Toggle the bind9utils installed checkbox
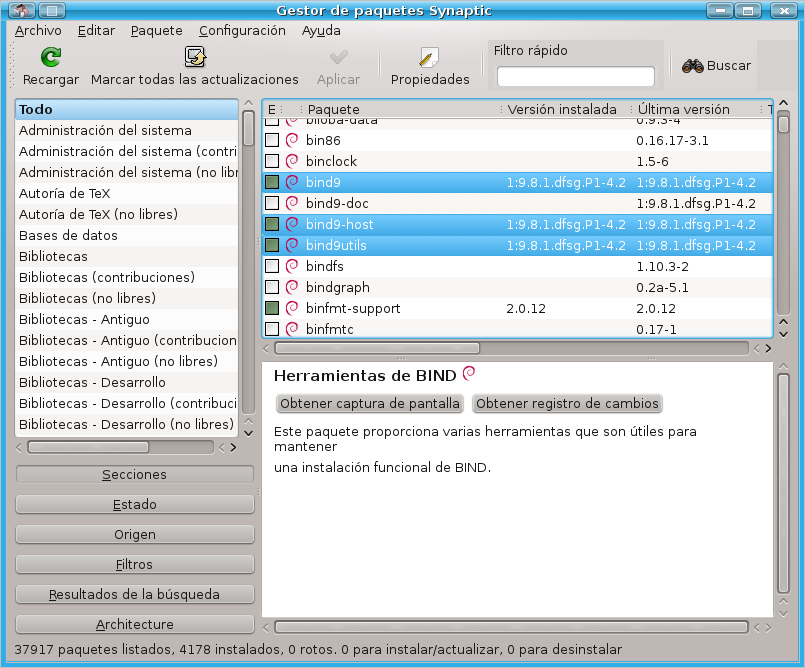805x668 pixels. click(272, 245)
